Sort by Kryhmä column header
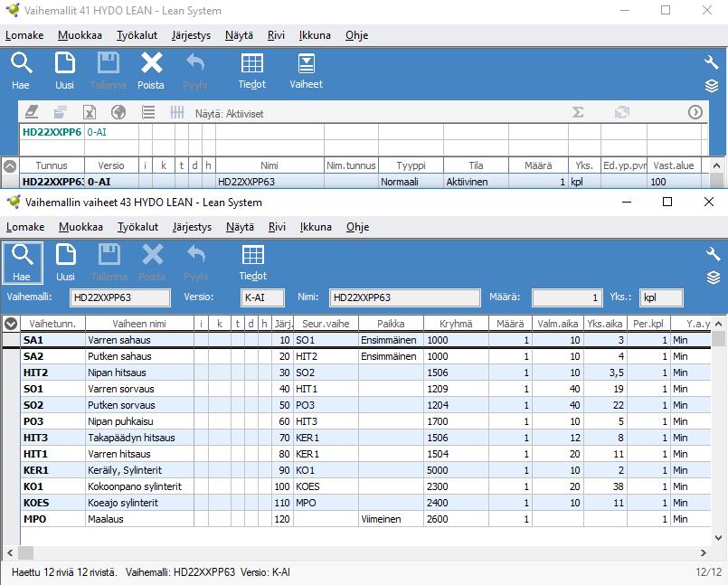This screenshot has height=585, width=728. point(456,324)
